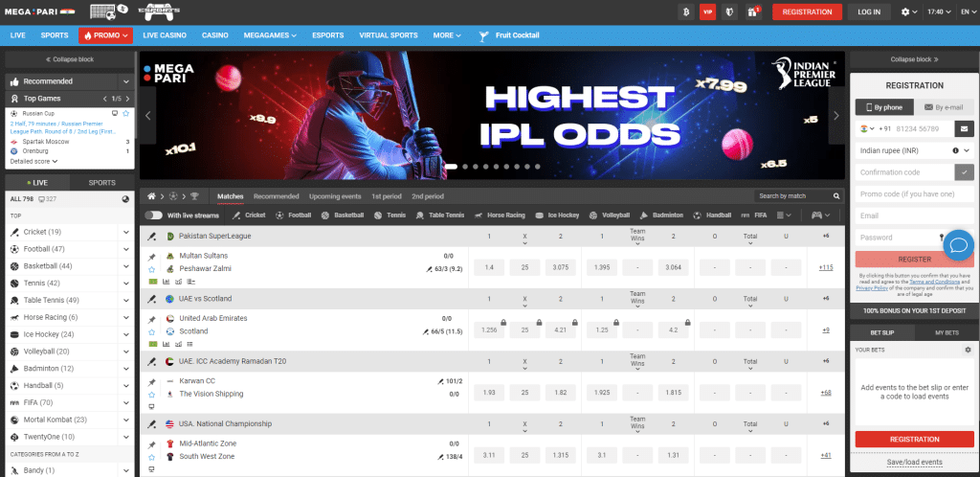Favorite the Peshawar Zalmi match star
The width and height of the screenshot is (980, 477).
[151, 269]
